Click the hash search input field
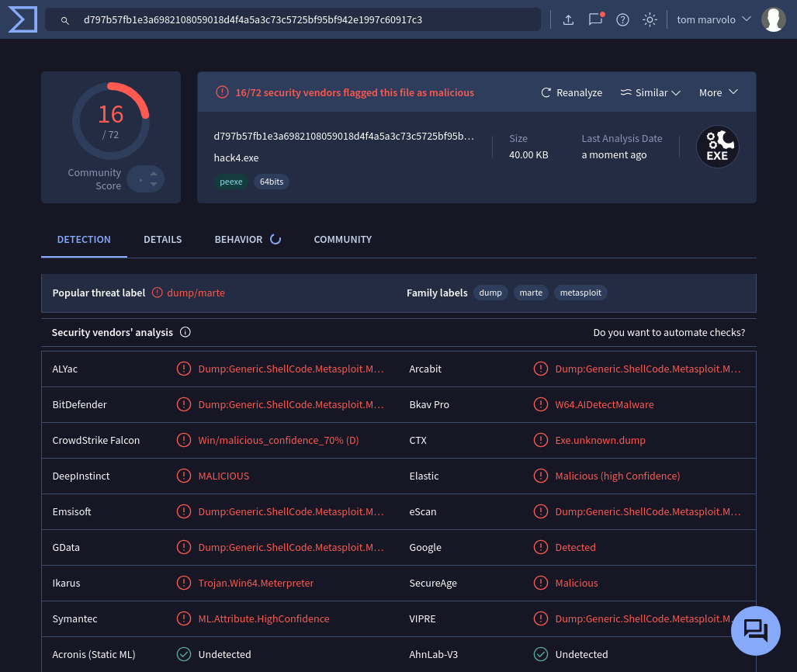The height and width of the screenshot is (672, 797). coord(293,20)
